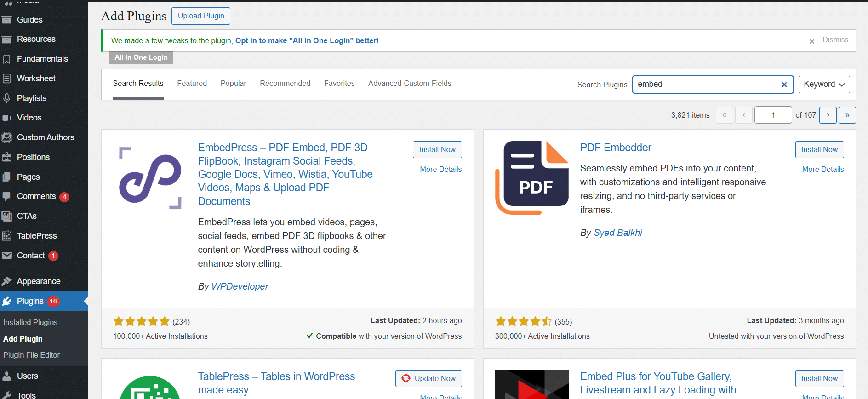
Task: Click the CTAs sidebar icon
Action: click(7, 216)
